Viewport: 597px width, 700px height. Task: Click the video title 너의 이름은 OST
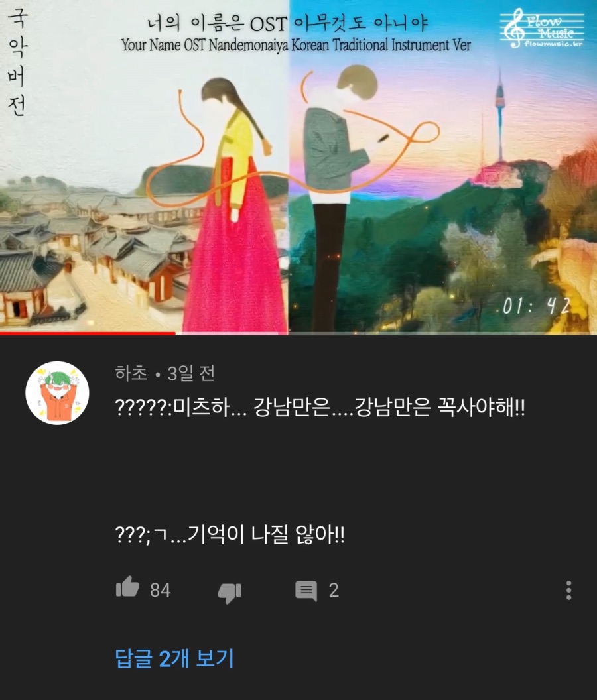coord(217,23)
